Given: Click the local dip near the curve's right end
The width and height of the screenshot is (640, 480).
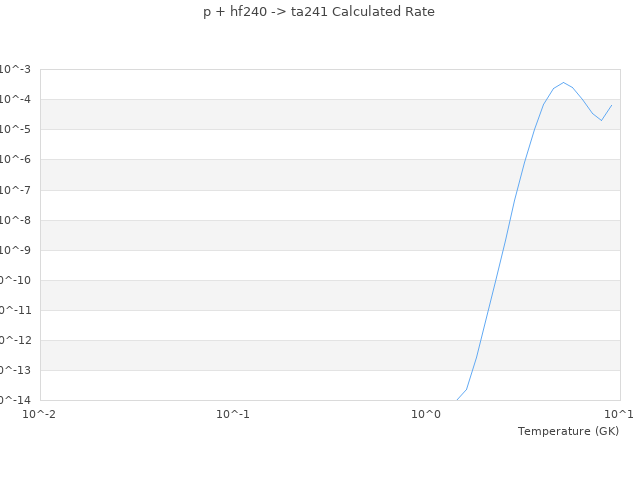Looking at the screenshot, I should 601,121.
